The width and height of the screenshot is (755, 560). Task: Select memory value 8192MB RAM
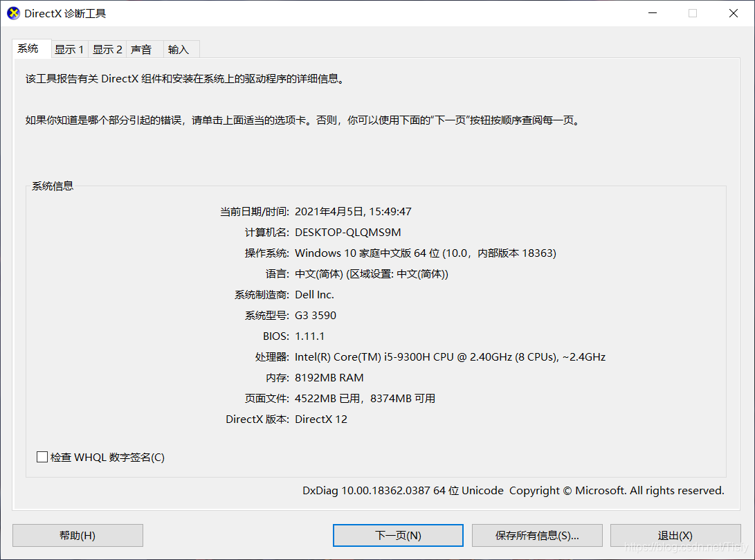(x=329, y=377)
